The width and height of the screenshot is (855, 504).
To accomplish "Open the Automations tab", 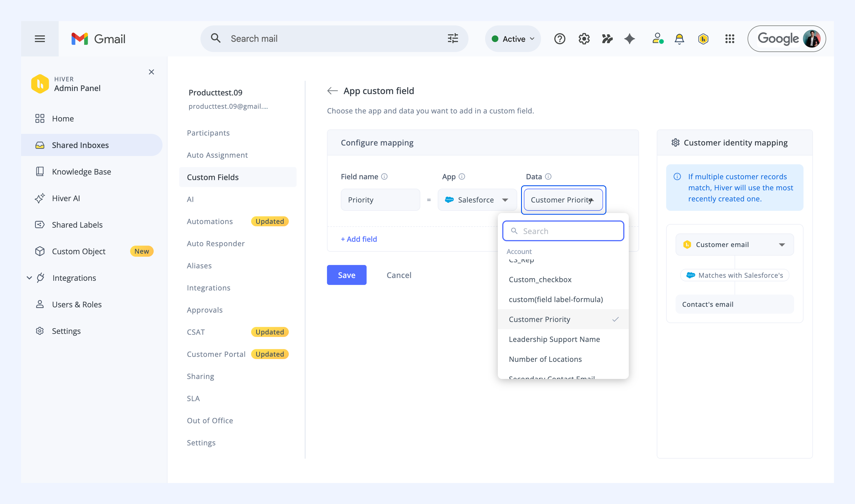I will (x=210, y=222).
